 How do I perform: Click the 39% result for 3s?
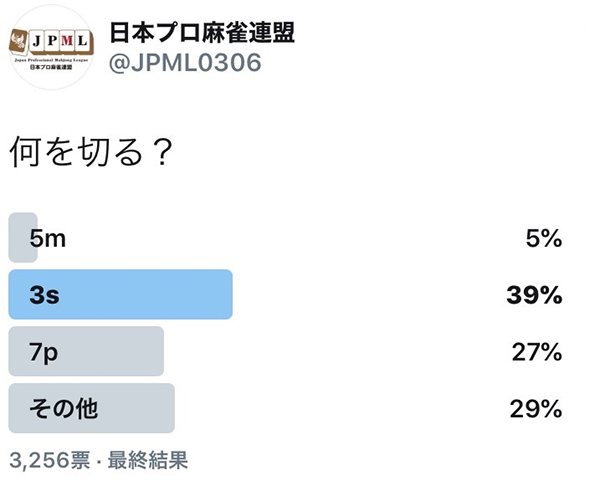click(x=534, y=295)
